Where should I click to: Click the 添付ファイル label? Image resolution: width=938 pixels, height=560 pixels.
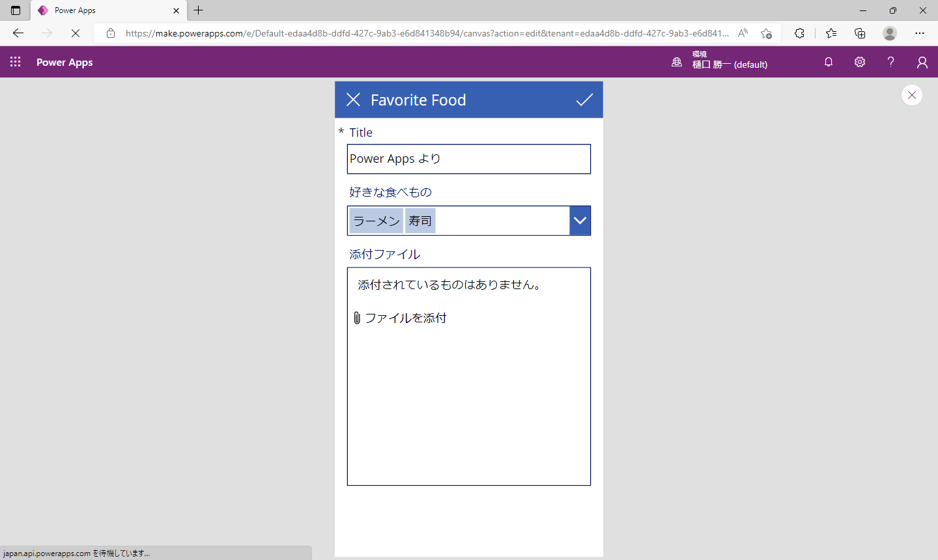384,254
